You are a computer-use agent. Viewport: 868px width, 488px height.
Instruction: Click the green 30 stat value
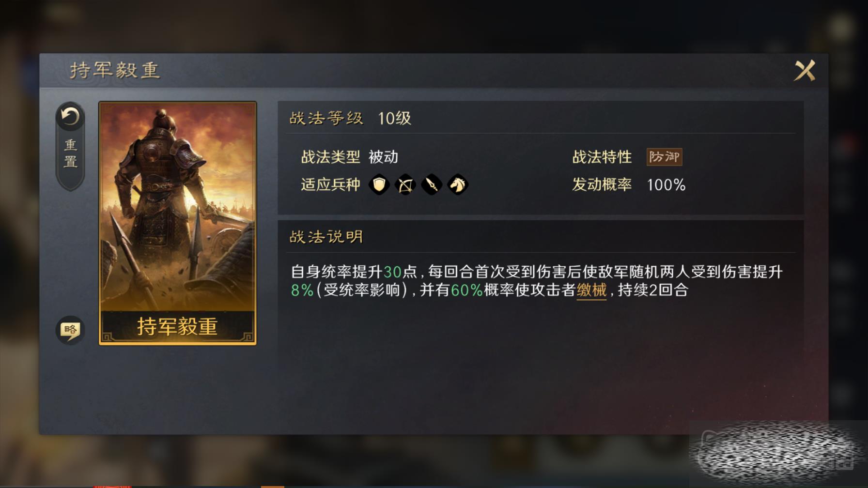coord(392,272)
